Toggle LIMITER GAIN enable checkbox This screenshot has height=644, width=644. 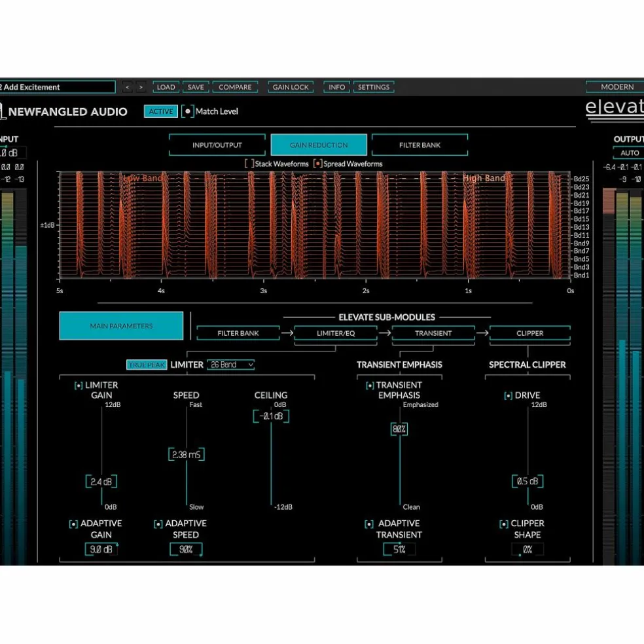pos(79,385)
